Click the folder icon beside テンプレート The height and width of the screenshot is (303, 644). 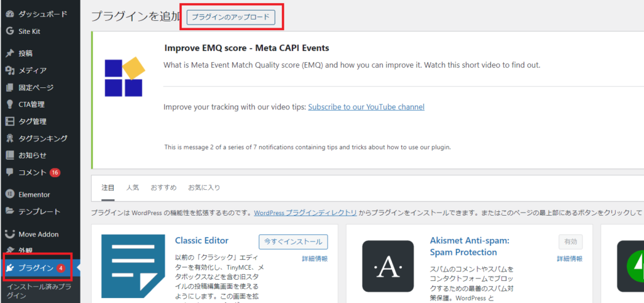(x=10, y=211)
